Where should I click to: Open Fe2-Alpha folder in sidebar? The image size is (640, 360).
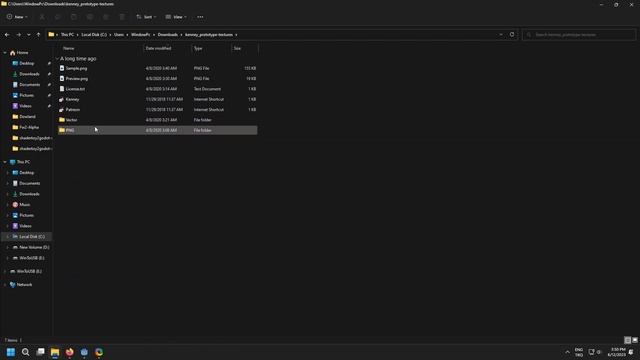pyautogui.click(x=29, y=127)
